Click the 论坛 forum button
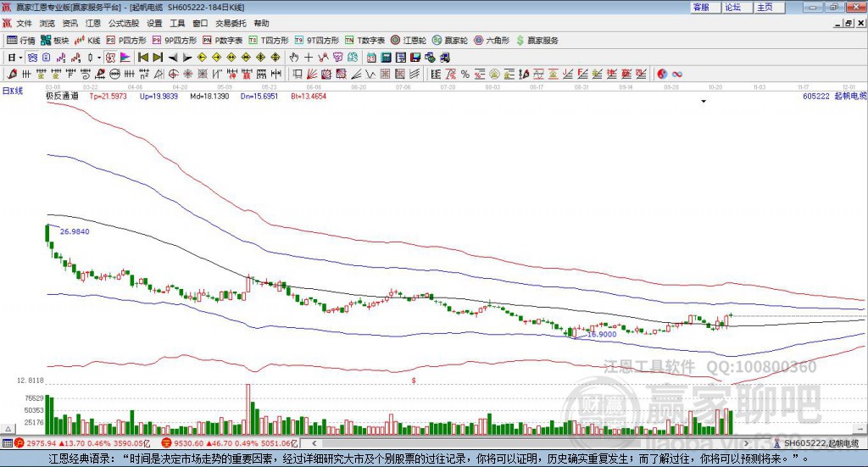The height and width of the screenshot is (467, 868). coord(737,7)
